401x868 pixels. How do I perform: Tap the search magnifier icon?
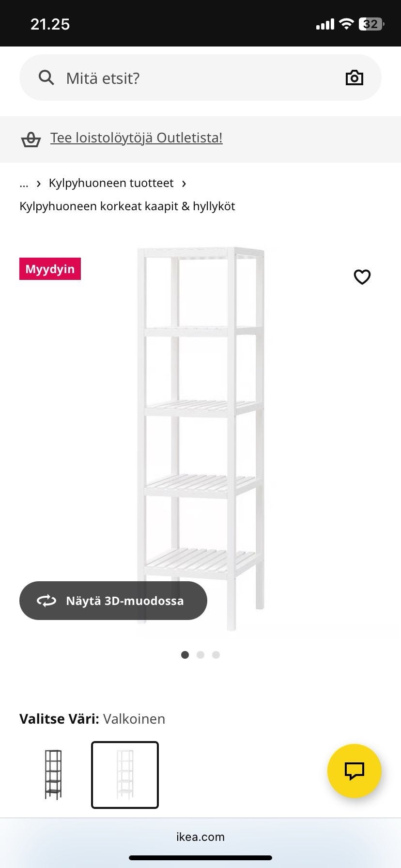(46, 77)
